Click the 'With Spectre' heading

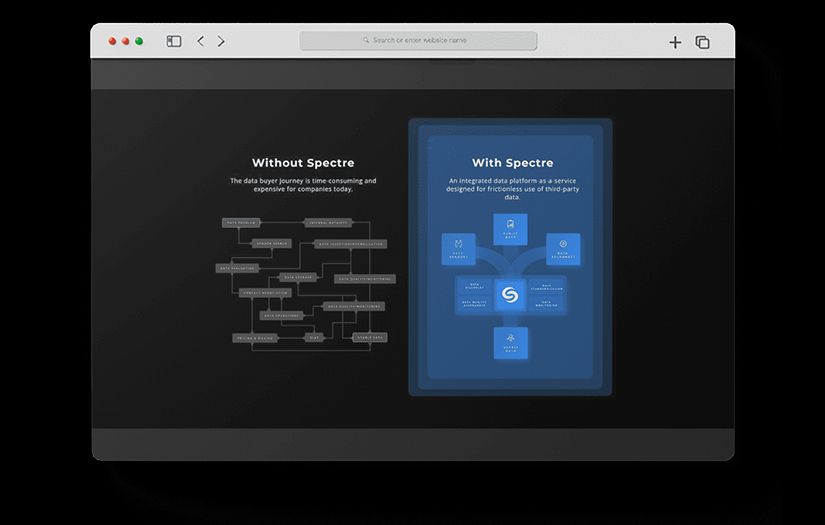coord(512,163)
